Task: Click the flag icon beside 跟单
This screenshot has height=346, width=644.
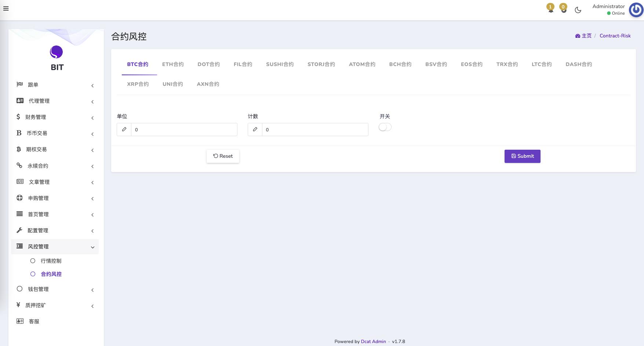Action: coord(20,85)
